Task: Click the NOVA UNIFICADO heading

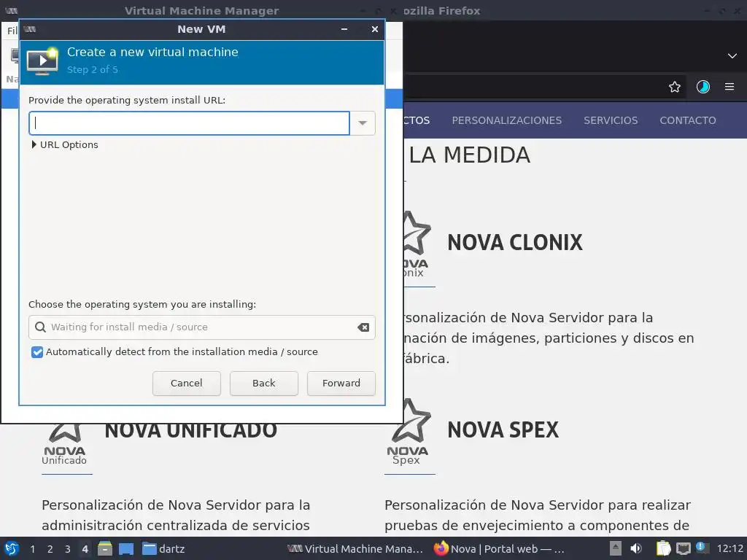Action: click(x=190, y=431)
